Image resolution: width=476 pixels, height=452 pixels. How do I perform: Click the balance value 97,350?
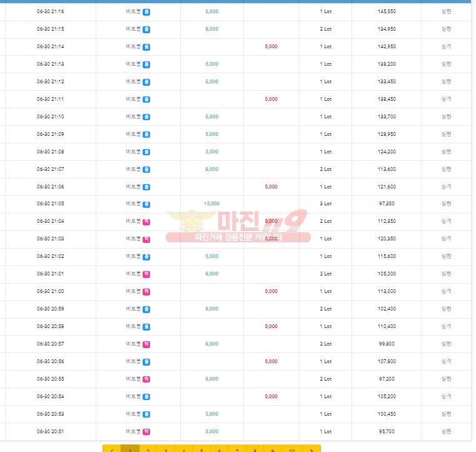tap(387, 204)
